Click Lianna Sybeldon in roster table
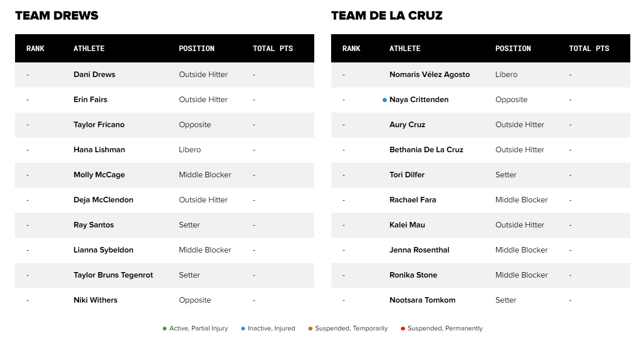The height and width of the screenshot is (345, 644). (103, 250)
